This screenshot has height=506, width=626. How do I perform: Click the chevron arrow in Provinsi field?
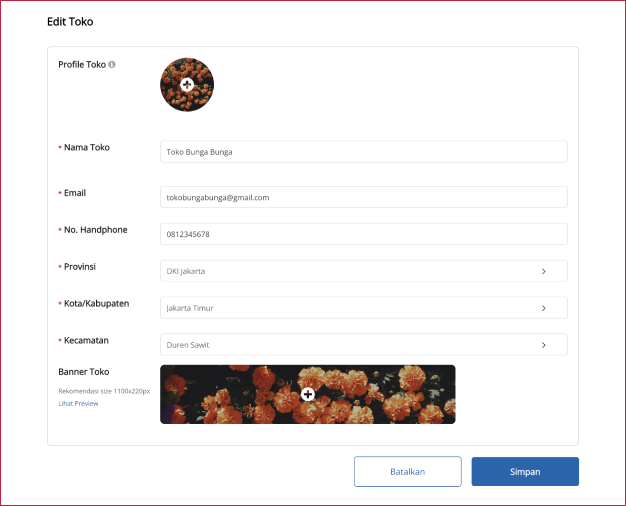[x=543, y=271]
